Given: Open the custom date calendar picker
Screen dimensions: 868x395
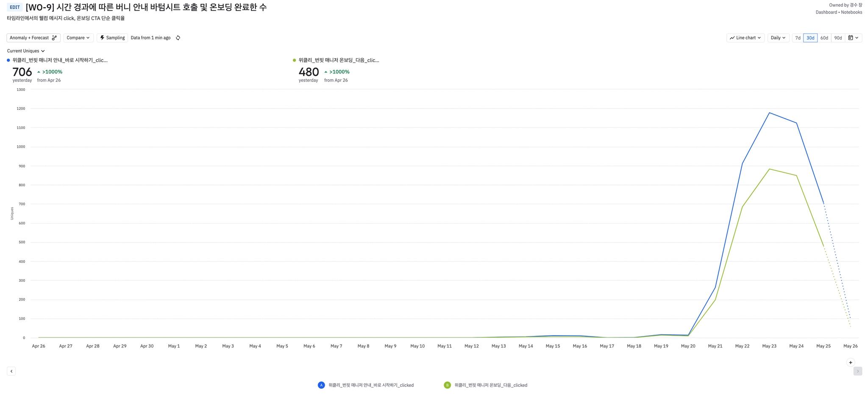Looking at the screenshot, I should 854,38.
